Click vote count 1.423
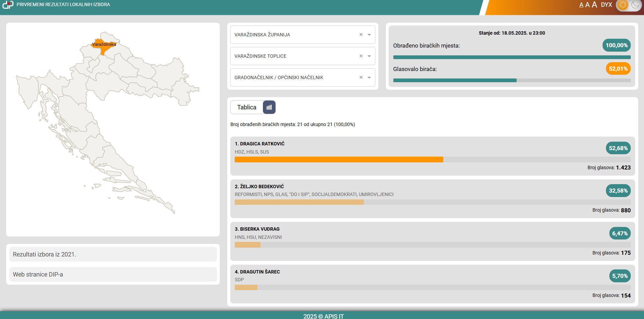Screen dimensions: 644x319 coord(623,167)
